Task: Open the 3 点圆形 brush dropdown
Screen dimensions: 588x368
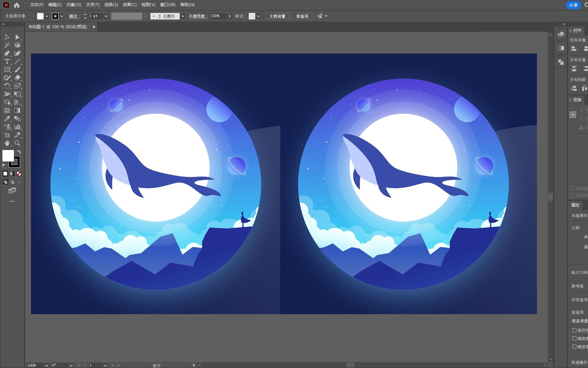Action: [x=183, y=16]
